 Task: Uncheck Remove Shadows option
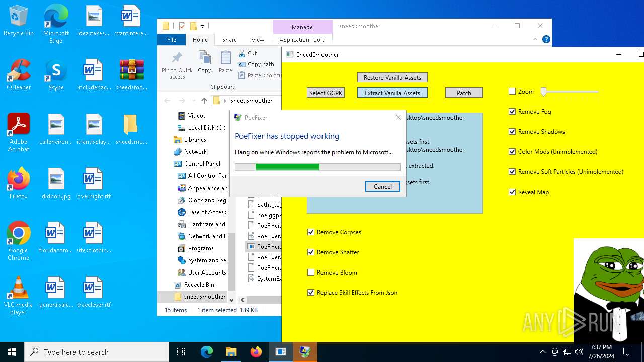click(512, 132)
